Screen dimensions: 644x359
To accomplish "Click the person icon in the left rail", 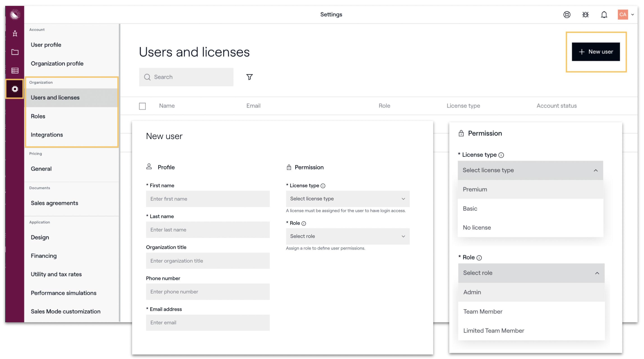I will [15, 33].
